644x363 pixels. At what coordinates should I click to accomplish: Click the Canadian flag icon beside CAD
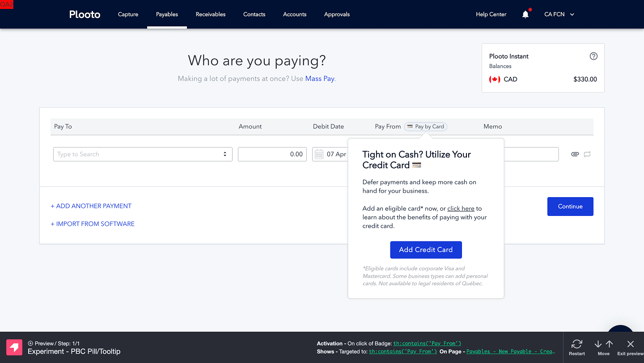click(495, 79)
